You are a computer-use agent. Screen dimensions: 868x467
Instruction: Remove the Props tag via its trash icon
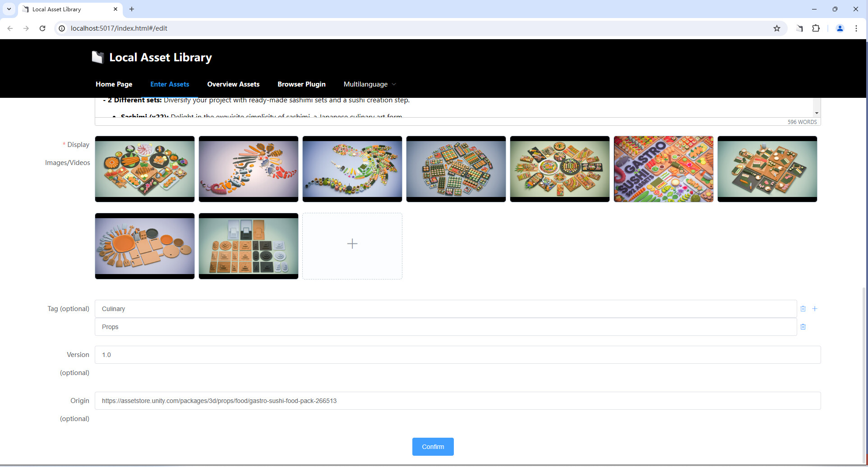(803, 327)
